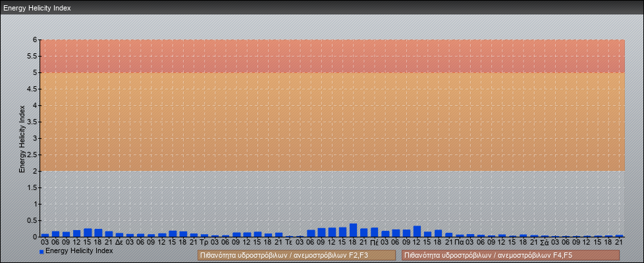Click the y-axis value 5.5

tap(32, 56)
